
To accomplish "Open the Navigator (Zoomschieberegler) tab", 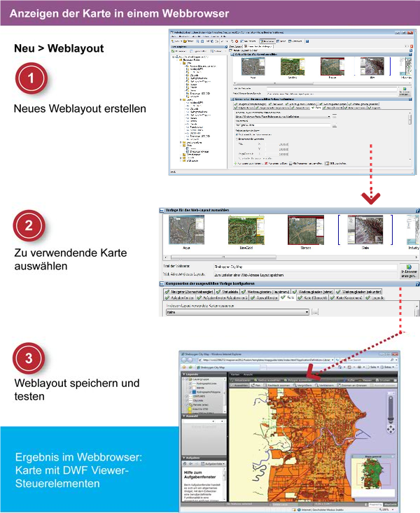I will [x=188, y=292].
